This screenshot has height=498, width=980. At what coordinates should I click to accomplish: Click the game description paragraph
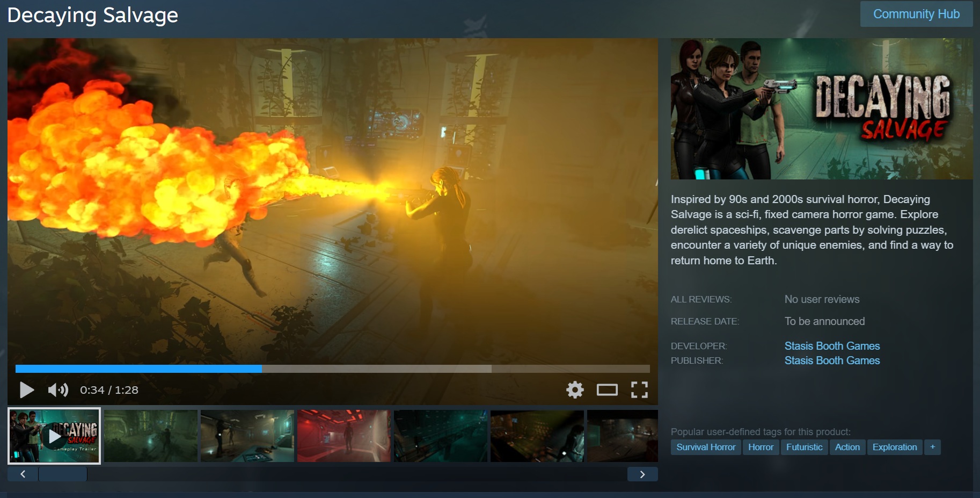pos(812,230)
